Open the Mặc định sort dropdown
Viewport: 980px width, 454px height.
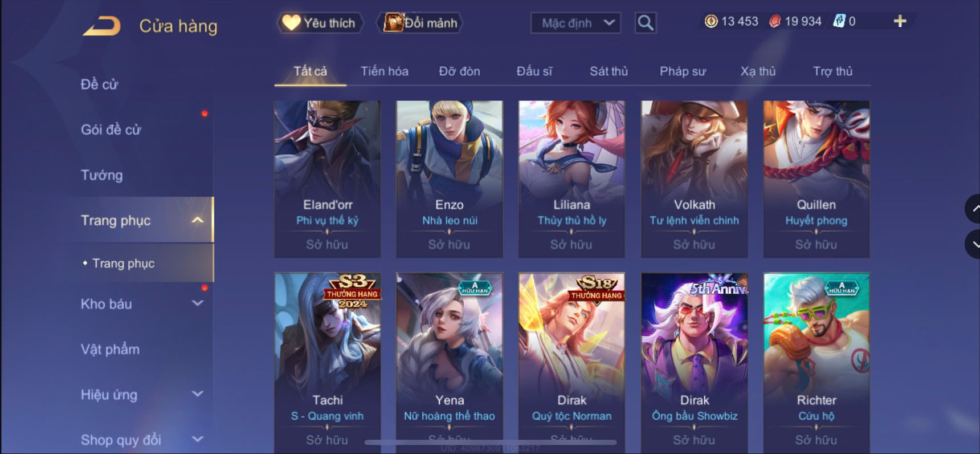(575, 23)
